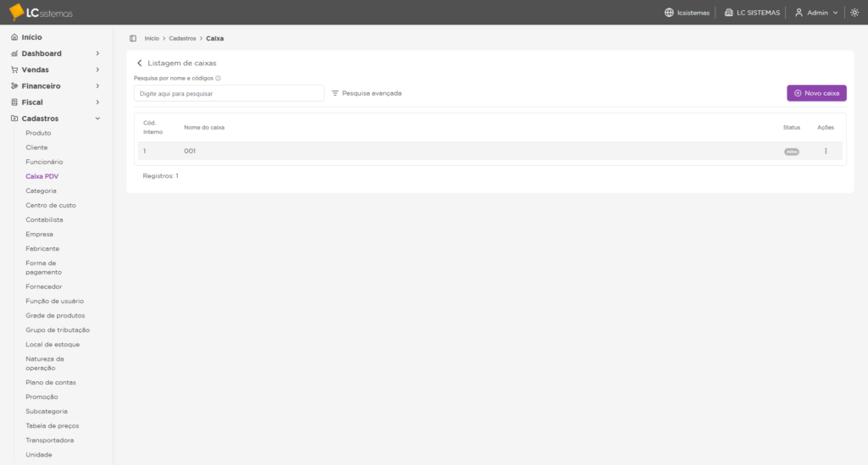Click the back arrow beside Listagem de caixas

(140, 64)
